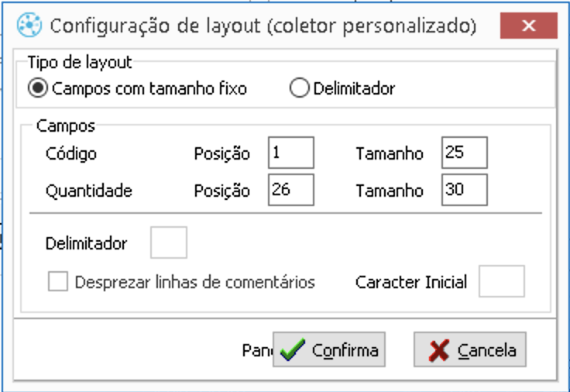
Task: Select the 'Campos com tamanho fixo' radio button
Action: coord(38,88)
